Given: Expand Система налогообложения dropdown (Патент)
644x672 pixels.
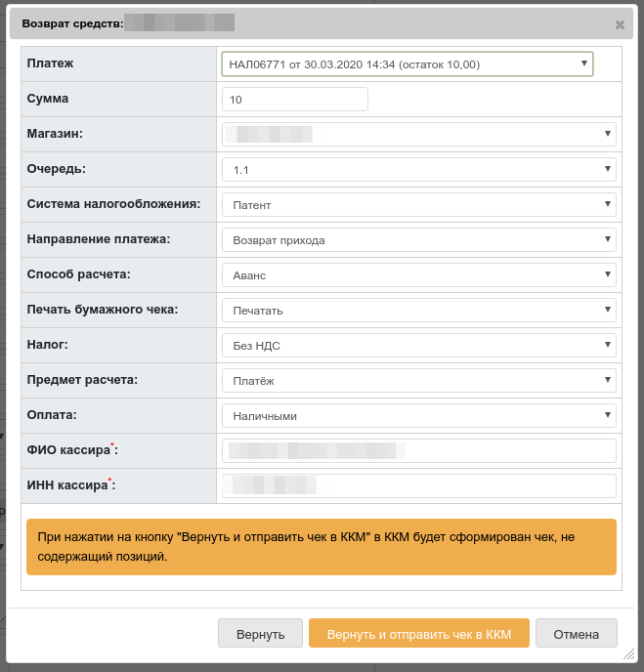Looking at the screenshot, I should click(x=419, y=204).
